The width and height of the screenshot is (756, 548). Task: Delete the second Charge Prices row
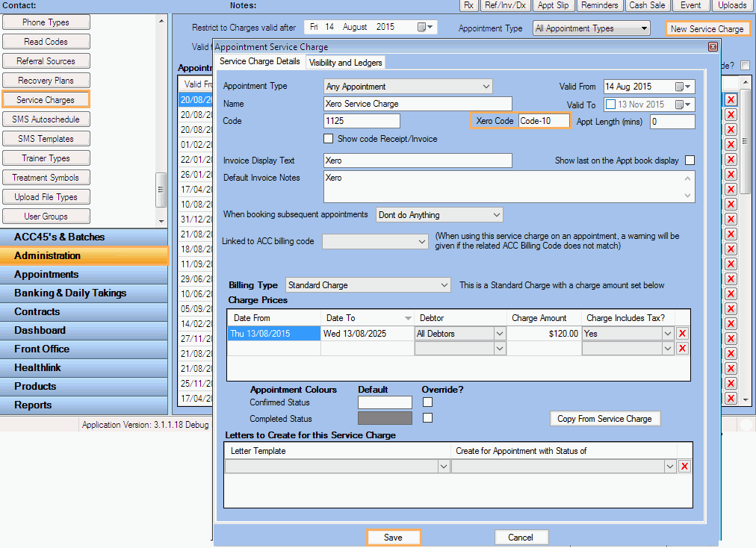click(682, 348)
